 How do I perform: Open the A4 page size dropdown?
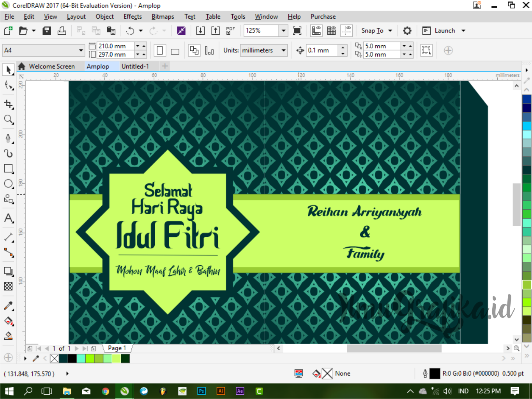click(81, 50)
